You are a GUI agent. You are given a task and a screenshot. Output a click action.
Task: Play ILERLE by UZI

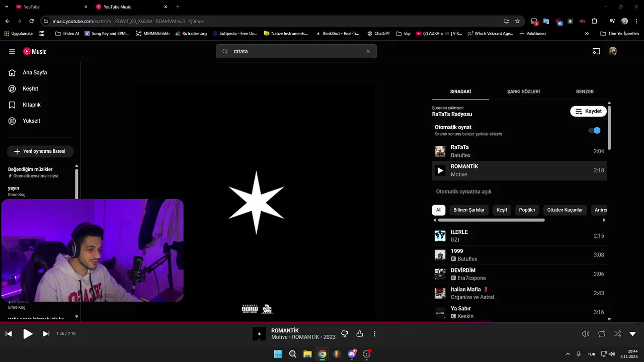pos(519,236)
